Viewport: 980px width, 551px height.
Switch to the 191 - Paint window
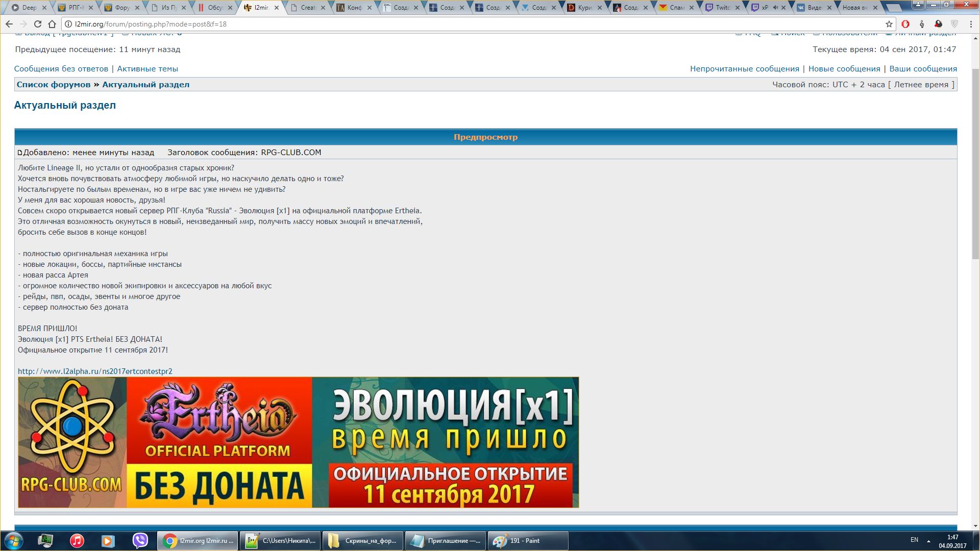coord(528,541)
